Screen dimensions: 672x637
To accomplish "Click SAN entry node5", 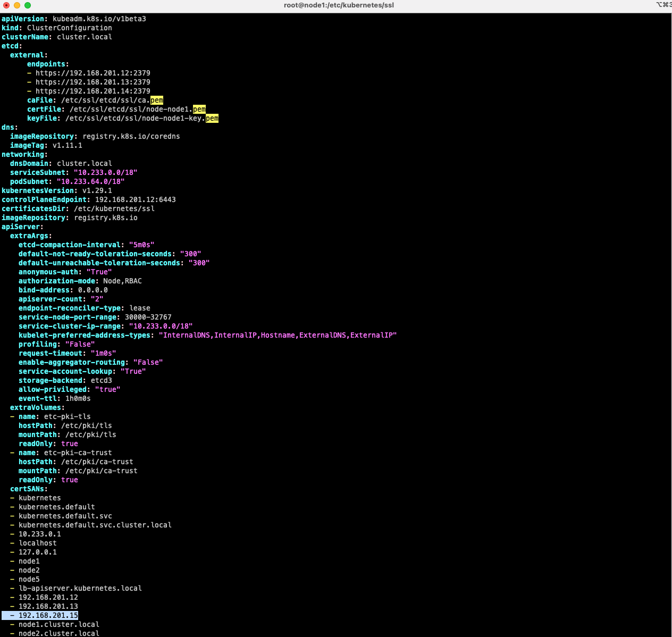I will pos(29,579).
